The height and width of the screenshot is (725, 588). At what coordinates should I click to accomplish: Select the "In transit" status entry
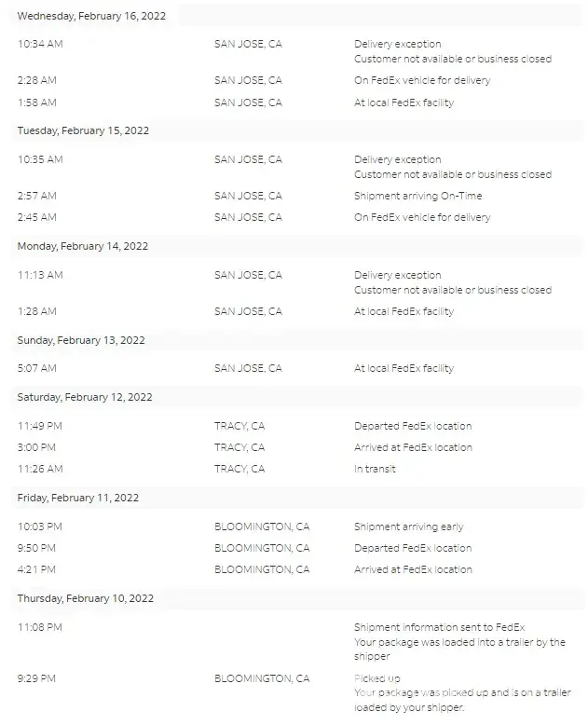pos(375,470)
